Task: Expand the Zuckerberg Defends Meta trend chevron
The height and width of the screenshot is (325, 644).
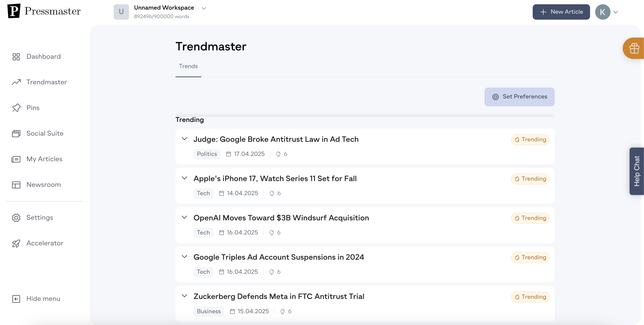Action: 184,296
